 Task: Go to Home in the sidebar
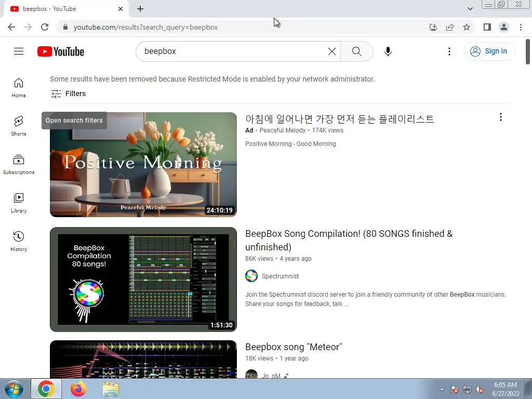tap(19, 88)
